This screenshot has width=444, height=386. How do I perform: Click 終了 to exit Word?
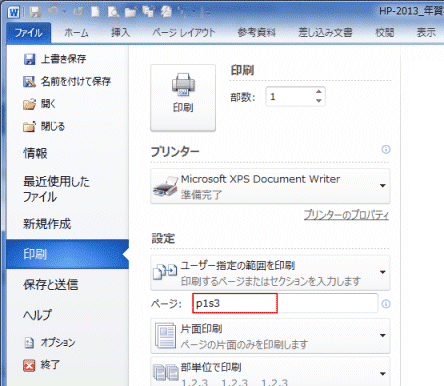pos(41,365)
